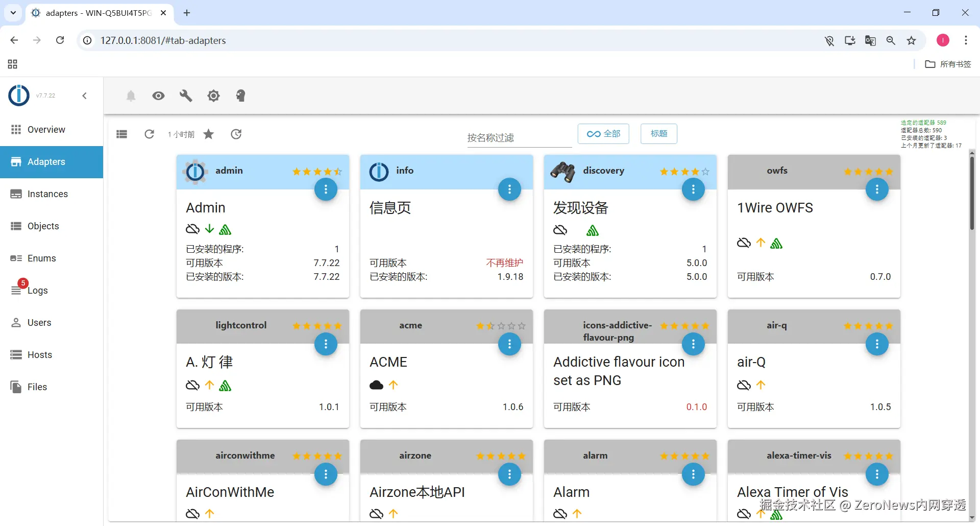Click the browser address bar URL

[x=163, y=40]
